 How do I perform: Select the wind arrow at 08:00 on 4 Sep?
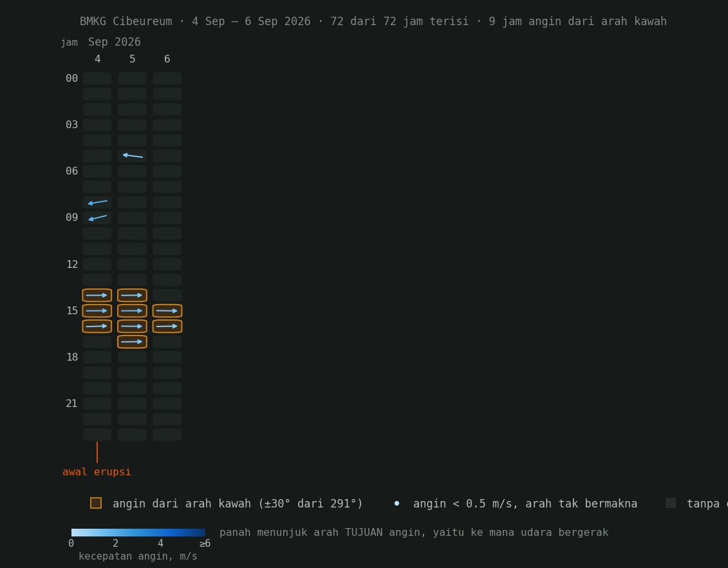click(x=97, y=202)
